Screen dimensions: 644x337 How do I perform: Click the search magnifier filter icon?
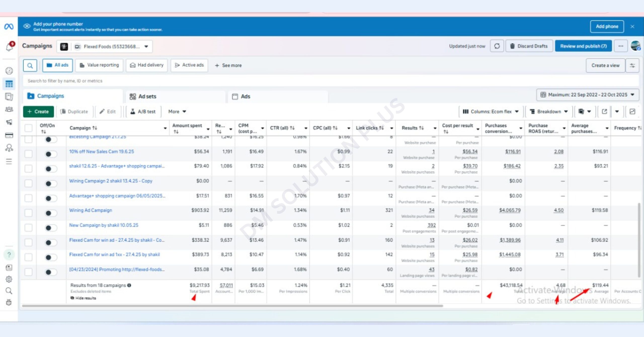(30, 66)
